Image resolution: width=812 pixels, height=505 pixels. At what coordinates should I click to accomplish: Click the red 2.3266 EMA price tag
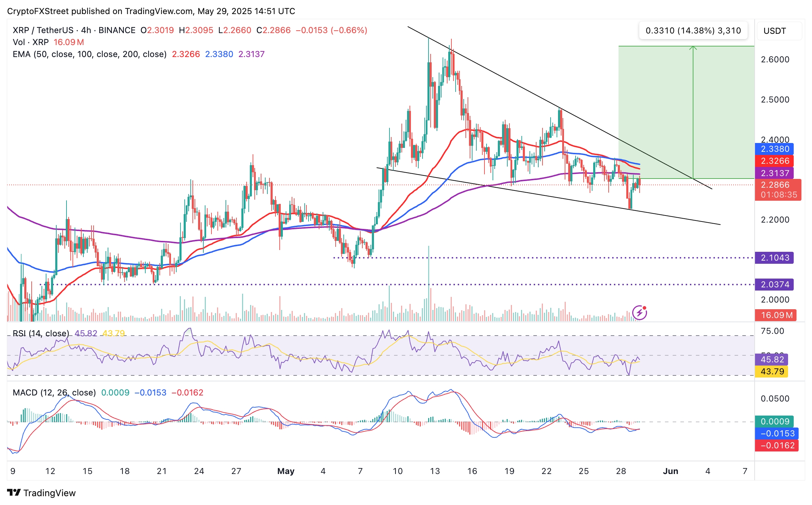774,161
